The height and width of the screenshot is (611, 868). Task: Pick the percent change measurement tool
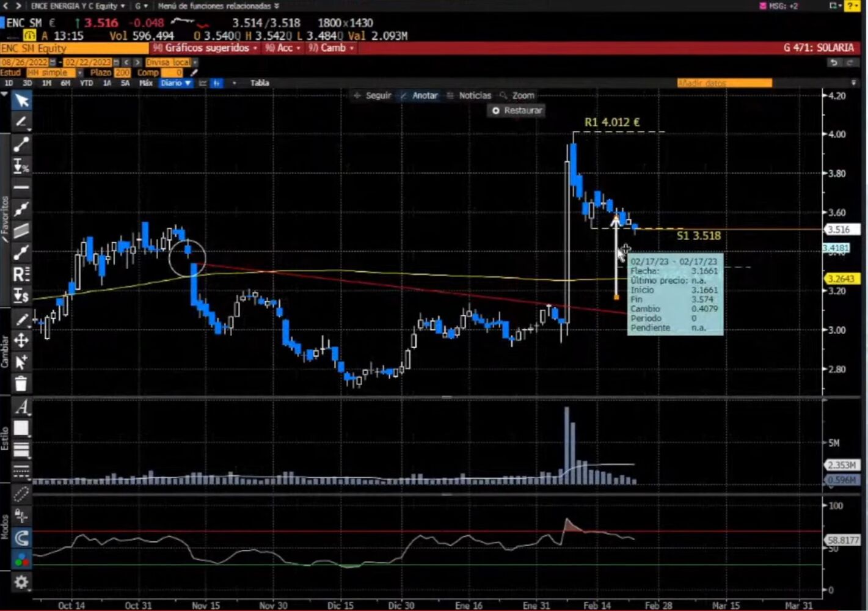(x=21, y=166)
